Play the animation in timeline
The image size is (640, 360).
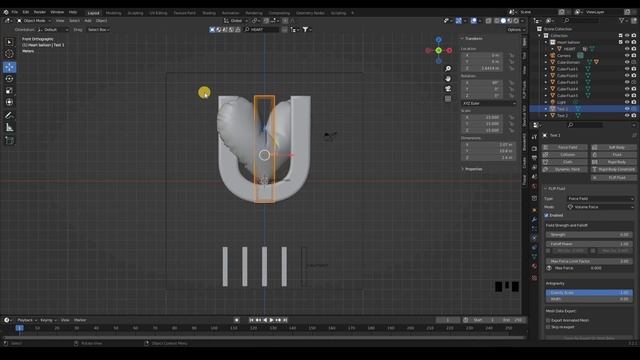point(271,320)
